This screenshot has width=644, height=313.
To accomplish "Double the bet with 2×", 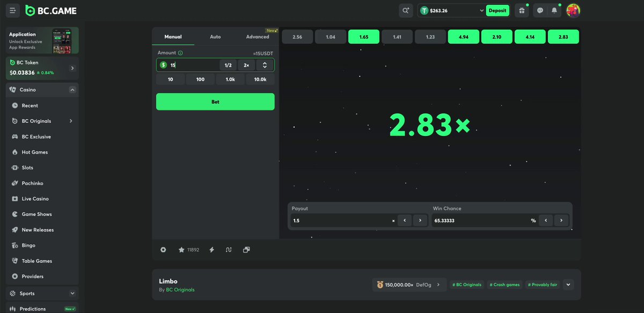I will [x=246, y=65].
